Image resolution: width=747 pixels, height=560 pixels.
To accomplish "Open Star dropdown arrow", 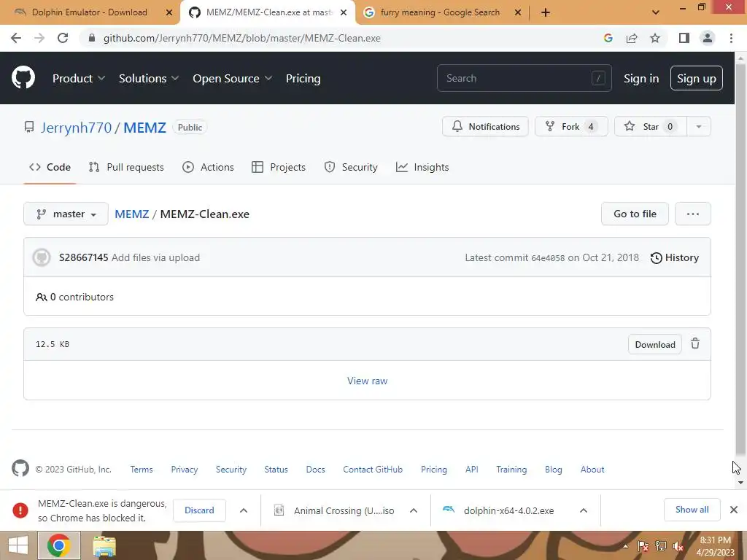I will 699,127.
